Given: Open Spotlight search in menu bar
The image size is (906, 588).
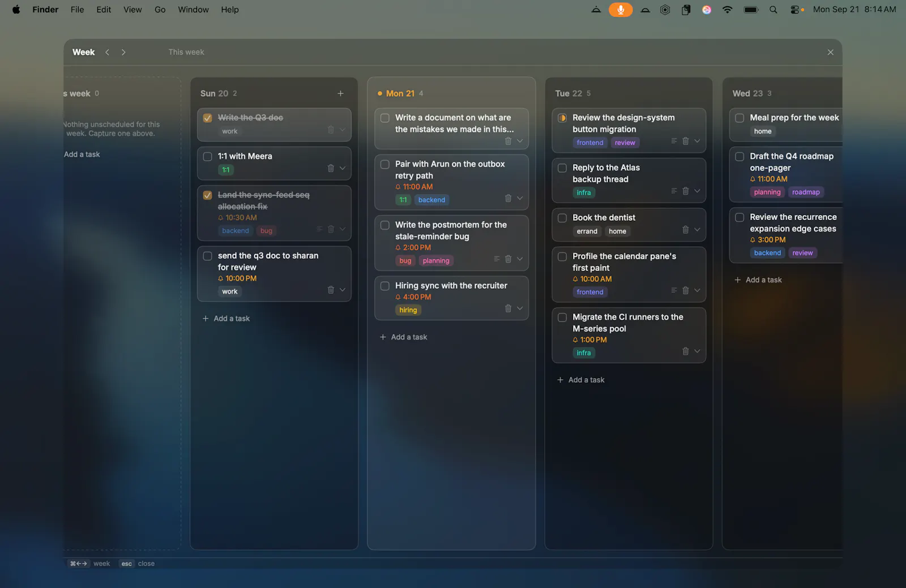Looking at the screenshot, I should (x=773, y=10).
